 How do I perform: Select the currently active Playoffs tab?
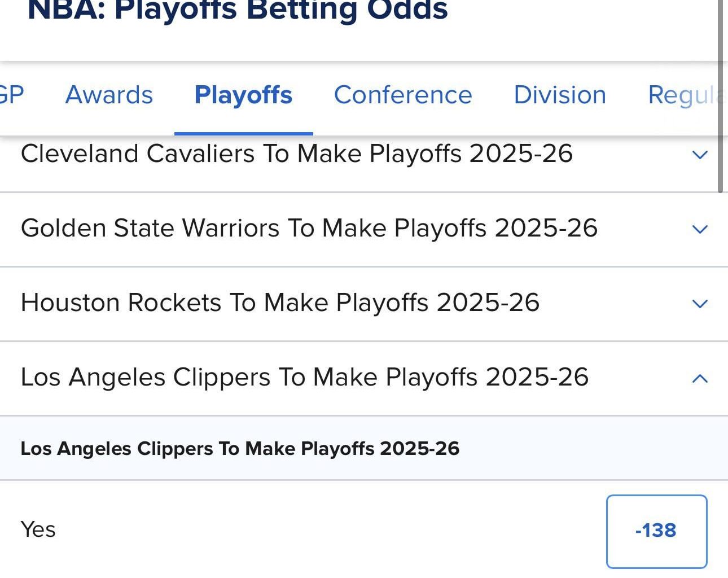tap(243, 95)
